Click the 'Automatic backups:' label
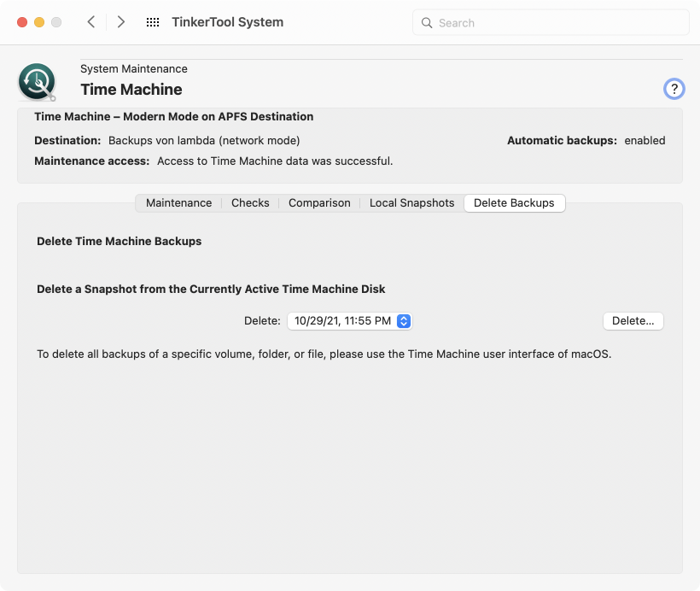Viewport: 700px width, 591px height. pyautogui.click(x=562, y=140)
